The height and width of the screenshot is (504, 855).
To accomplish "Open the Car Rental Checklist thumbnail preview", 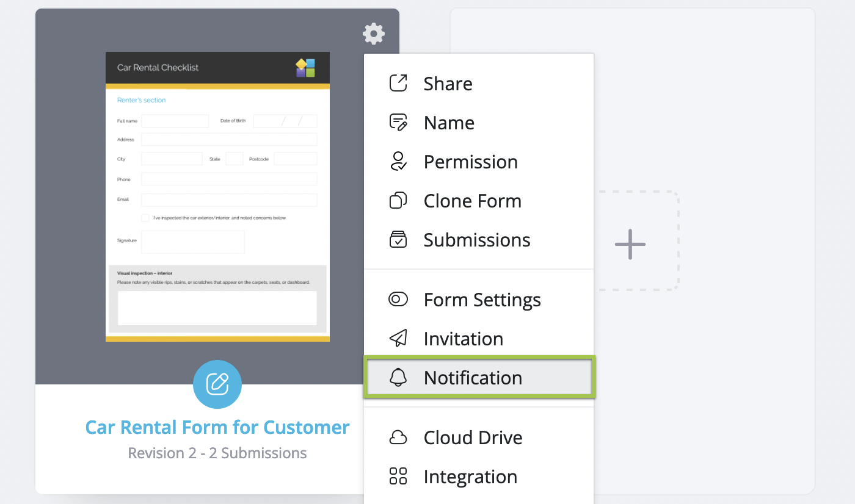I will tap(217, 196).
